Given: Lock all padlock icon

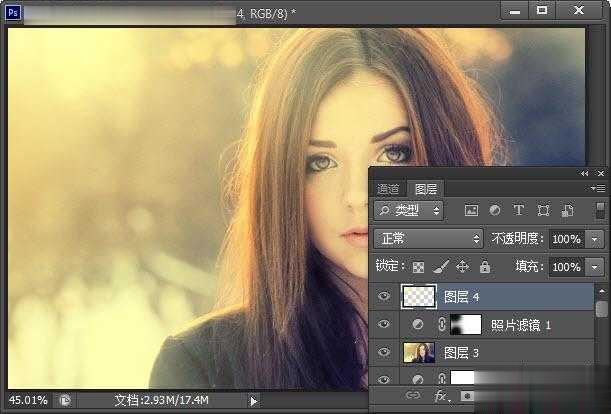Looking at the screenshot, I should point(485,267).
